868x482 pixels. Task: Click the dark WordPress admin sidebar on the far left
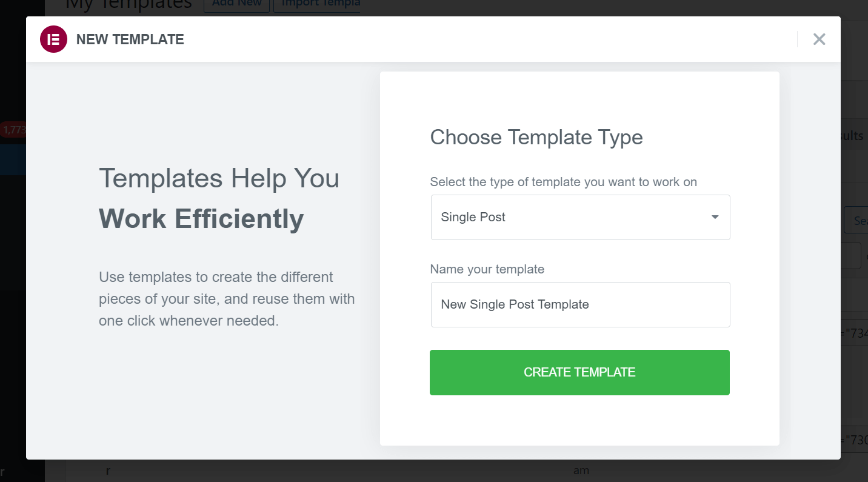12,273
